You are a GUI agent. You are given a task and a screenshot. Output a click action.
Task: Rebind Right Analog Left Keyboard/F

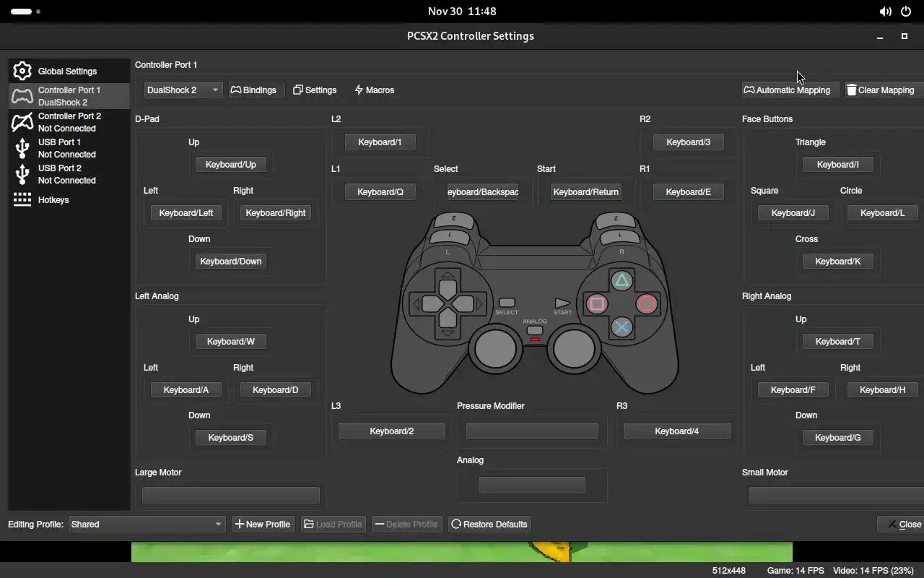(793, 390)
